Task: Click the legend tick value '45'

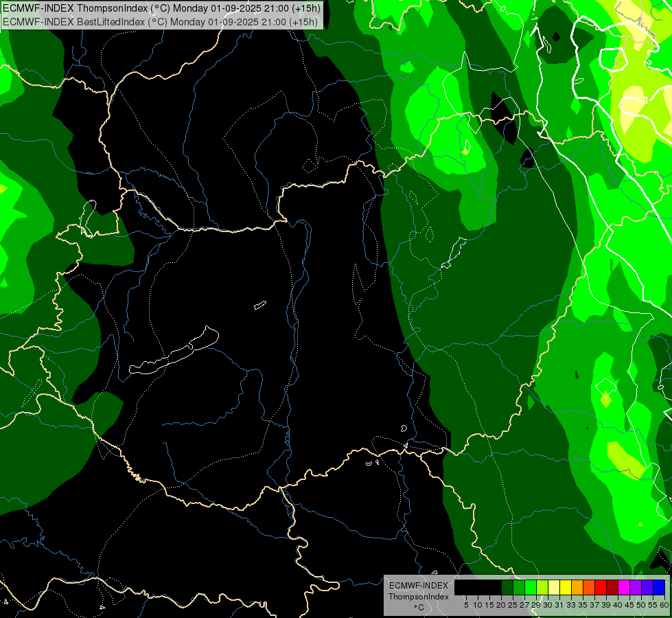Action: click(x=629, y=605)
